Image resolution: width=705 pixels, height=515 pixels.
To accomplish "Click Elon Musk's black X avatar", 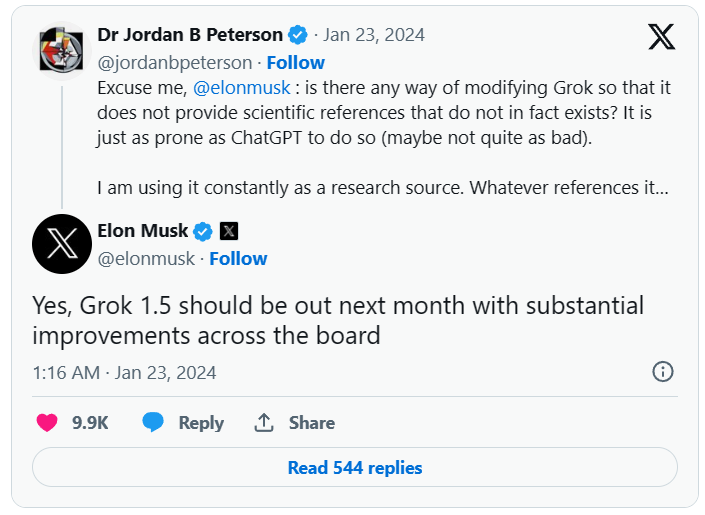I will point(62,244).
